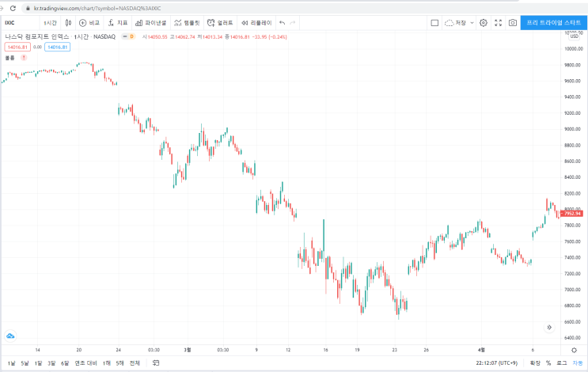
Task: Jump to latest bar with double-chevron icon
Action: coord(549,328)
